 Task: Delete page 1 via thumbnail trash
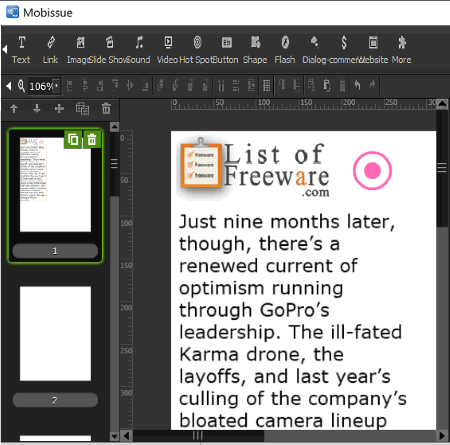click(92, 140)
